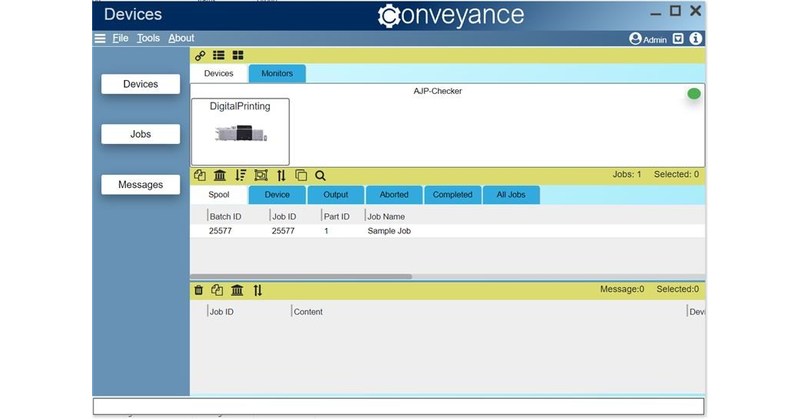
Task: Click the search magnifier icon
Action: [x=320, y=176]
